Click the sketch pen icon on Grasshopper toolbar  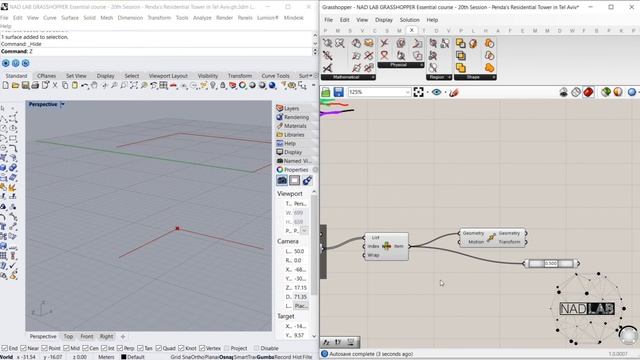453,93
